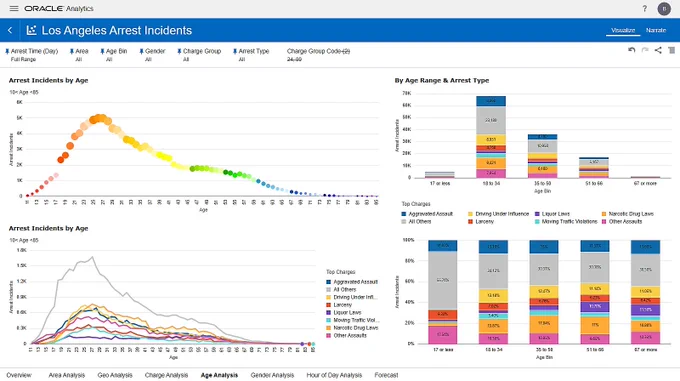
Task: Click the line chart Arrest Incidents by Age title
Action: click(x=48, y=228)
